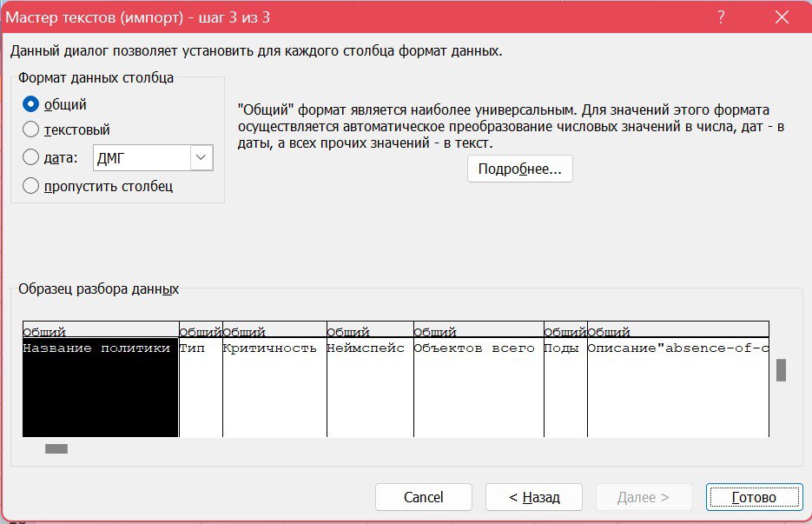Cancel the import wizard

[x=423, y=497]
